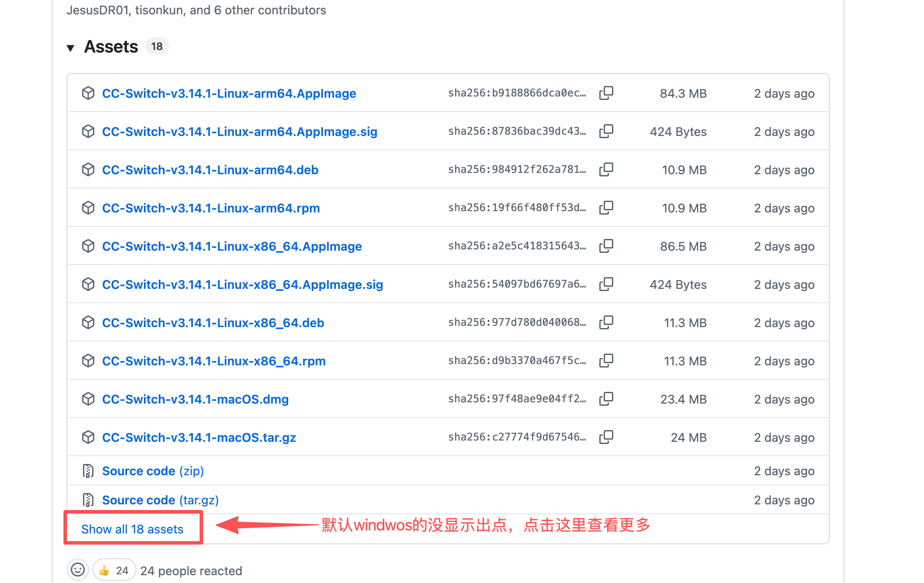Collapse the Assets section triangle
The image size is (924, 583).
pyautogui.click(x=70, y=47)
